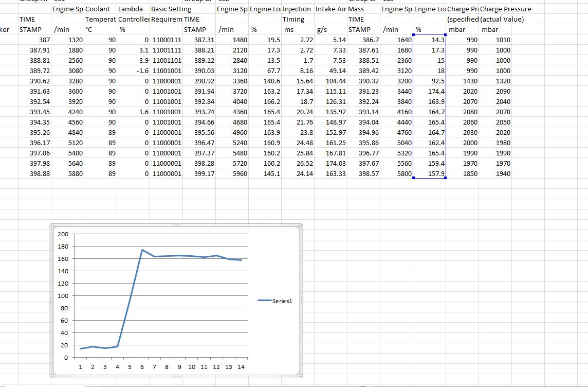Image resolution: width=588 pixels, height=387 pixels.
Task: Select the Intake Air Mass header cell
Action: point(331,9)
